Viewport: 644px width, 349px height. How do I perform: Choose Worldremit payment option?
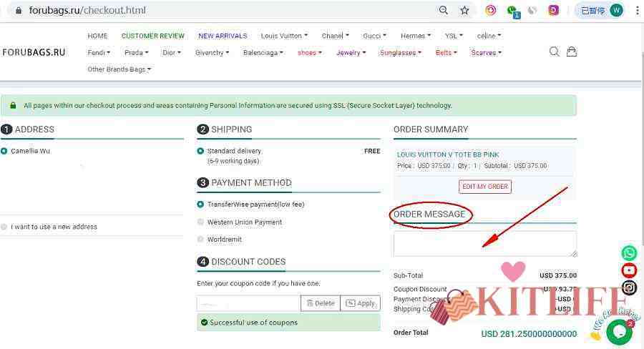click(200, 240)
